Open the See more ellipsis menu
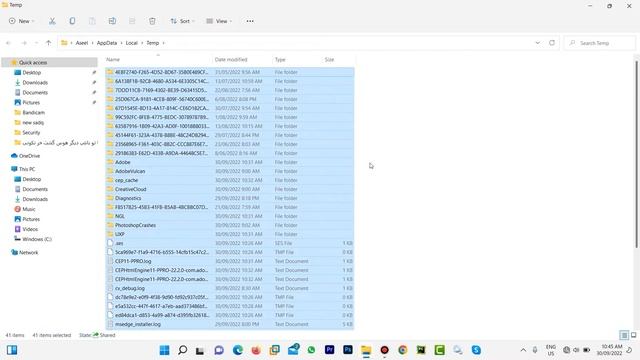640x360 pixels. [x=250, y=21]
